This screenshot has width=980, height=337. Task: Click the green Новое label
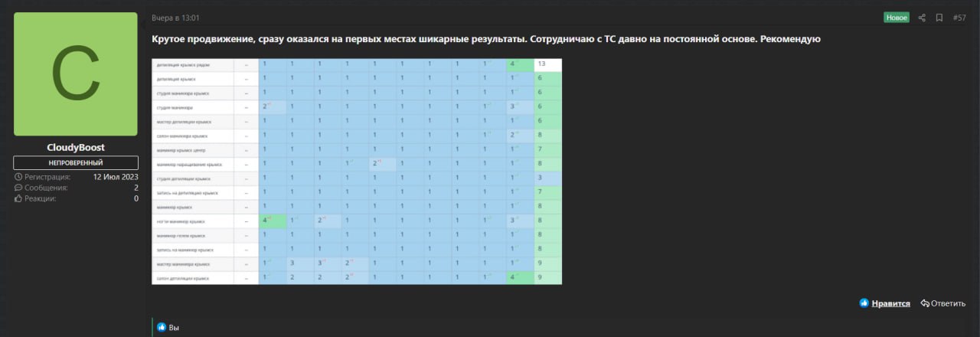pyautogui.click(x=896, y=18)
